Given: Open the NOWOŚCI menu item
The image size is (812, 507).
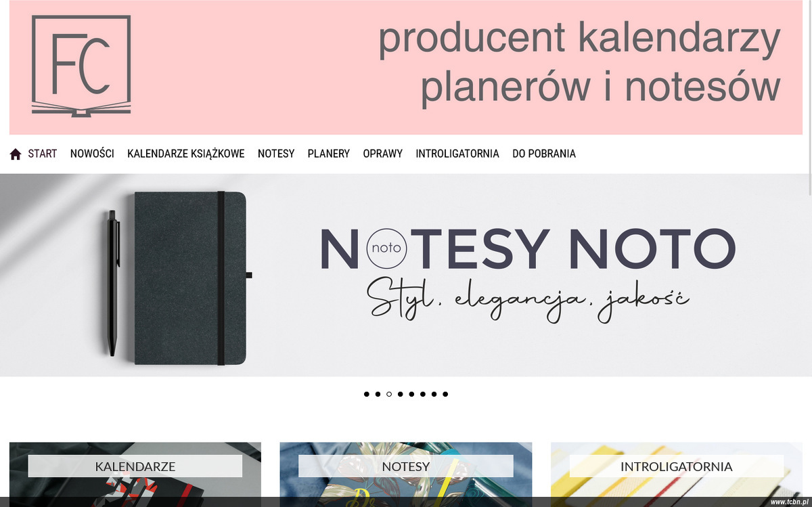Looking at the screenshot, I should tap(92, 154).
